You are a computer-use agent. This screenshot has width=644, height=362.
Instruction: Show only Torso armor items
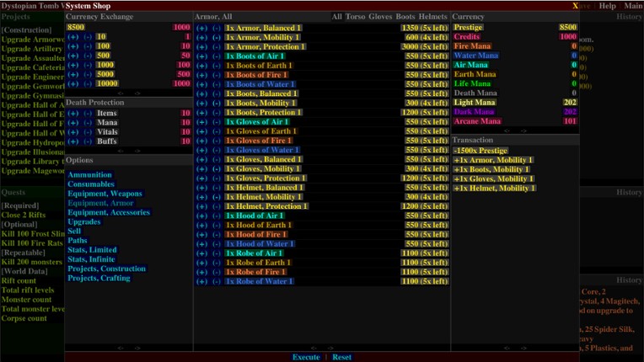(x=356, y=17)
